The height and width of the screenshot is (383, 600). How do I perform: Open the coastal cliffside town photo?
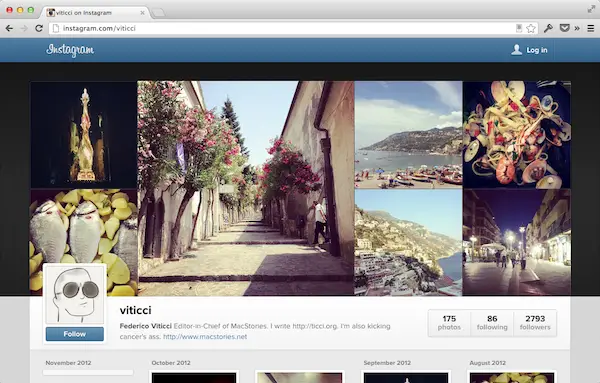point(408,243)
